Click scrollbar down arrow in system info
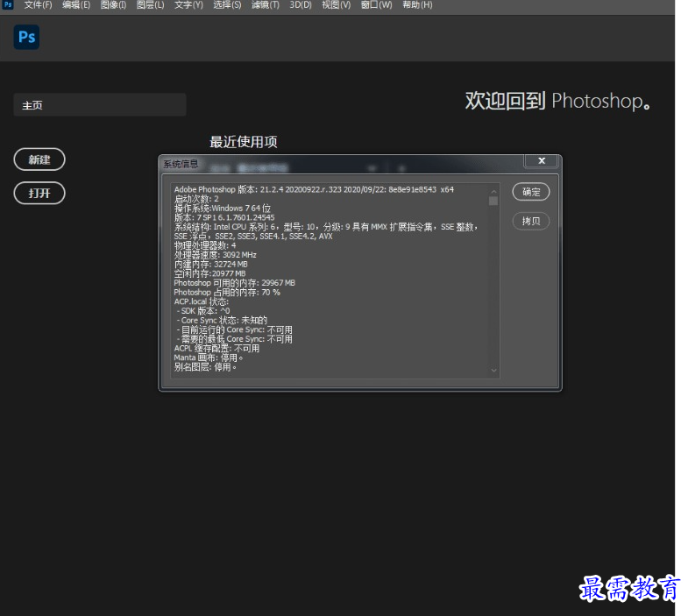688x616 pixels. 493,371
